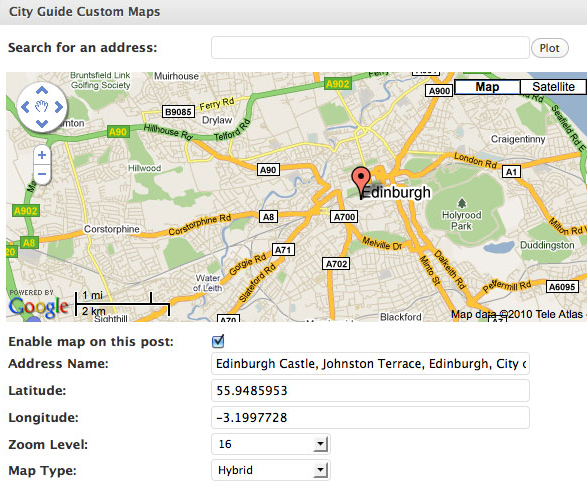Click the Edinburgh label on the map
This screenshot has height=487, width=587.
click(x=396, y=192)
